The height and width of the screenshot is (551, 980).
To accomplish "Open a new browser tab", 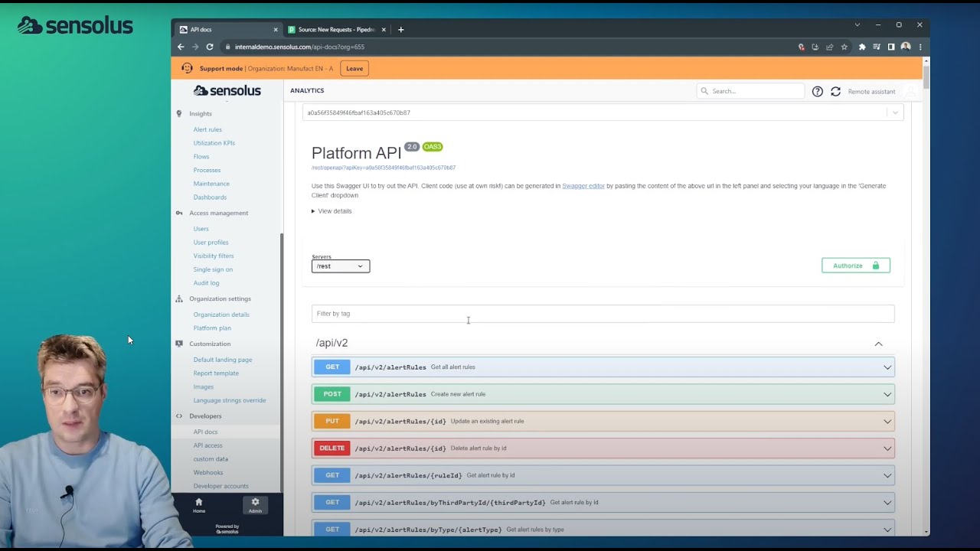I will tap(400, 30).
